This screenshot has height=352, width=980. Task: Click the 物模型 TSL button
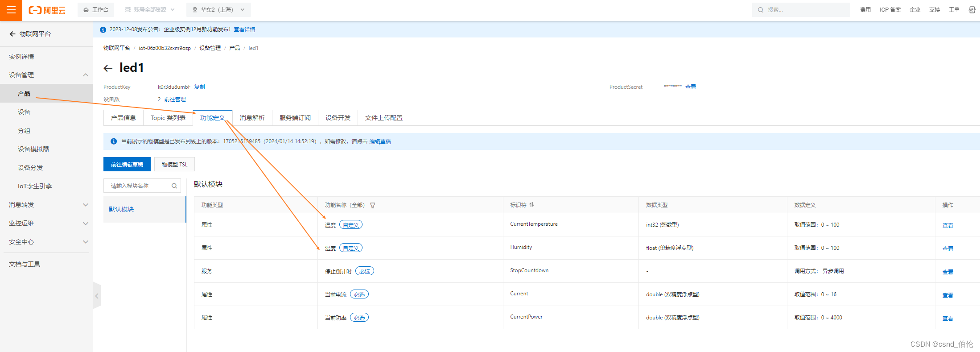(175, 164)
